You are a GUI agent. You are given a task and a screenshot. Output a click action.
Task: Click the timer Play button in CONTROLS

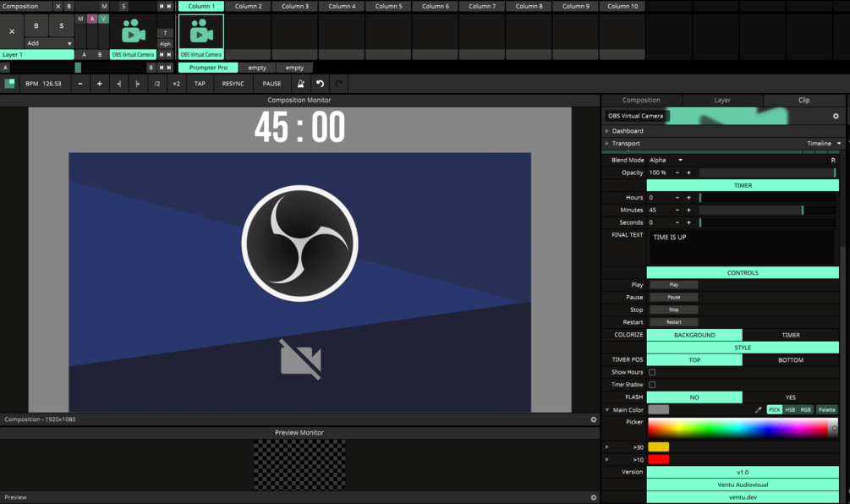(674, 284)
